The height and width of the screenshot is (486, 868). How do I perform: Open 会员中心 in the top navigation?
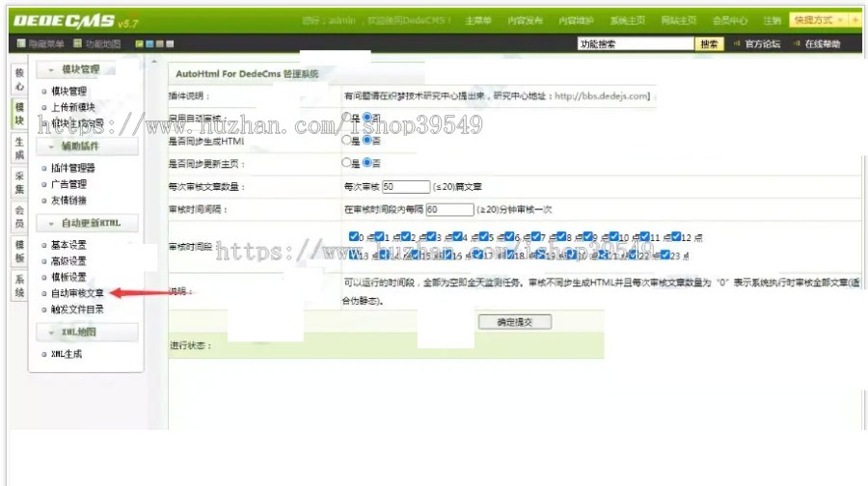coord(730,20)
